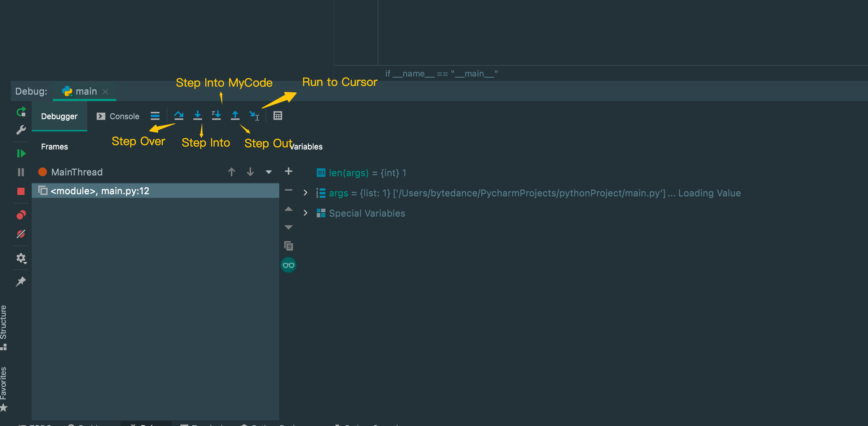868x426 pixels.
Task: Toggle mute breakpoints
Action: (x=21, y=234)
